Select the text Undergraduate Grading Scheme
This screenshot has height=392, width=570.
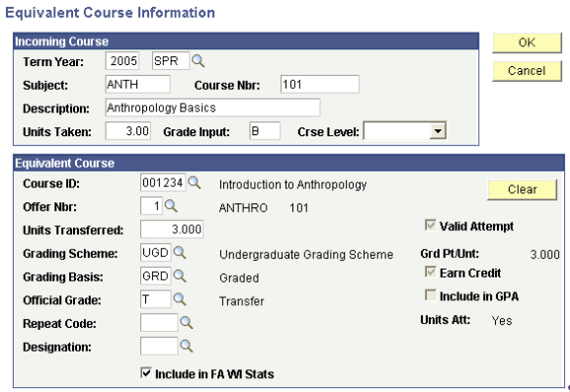pos(306,255)
